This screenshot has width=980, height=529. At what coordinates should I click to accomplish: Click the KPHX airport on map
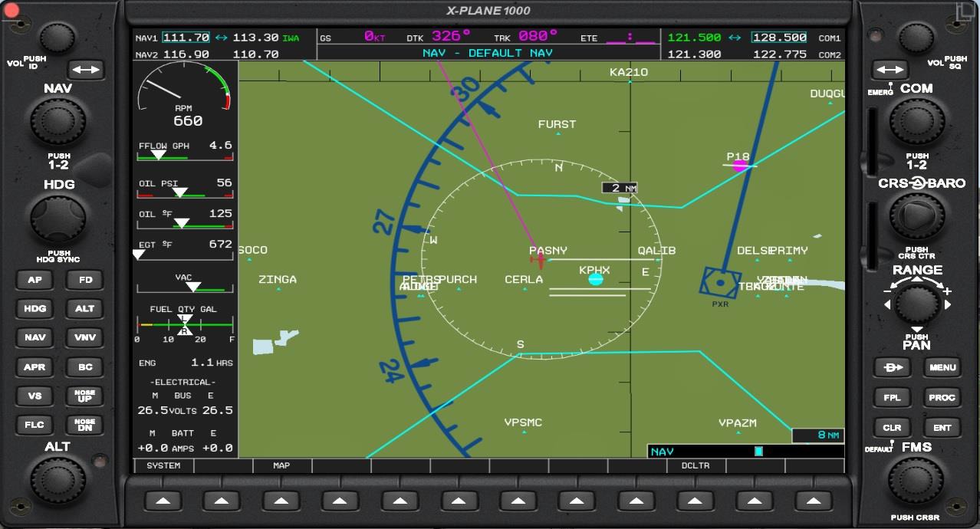tap(595, 279)
